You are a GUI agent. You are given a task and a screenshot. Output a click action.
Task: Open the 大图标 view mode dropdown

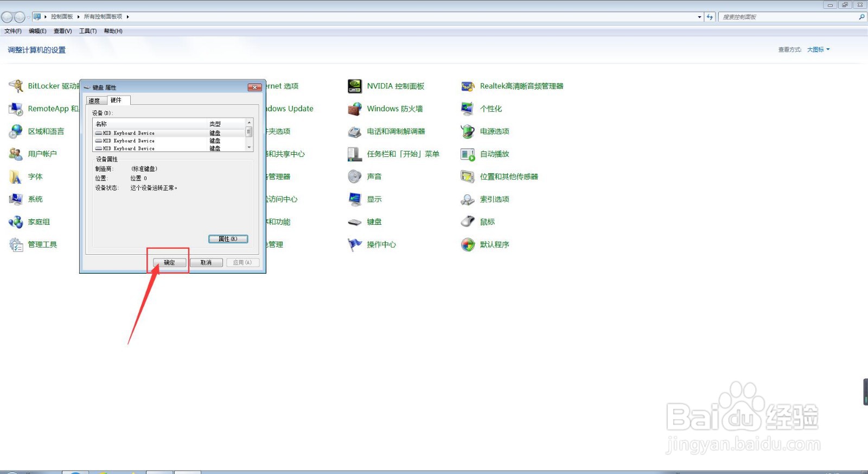coord(818,49)
